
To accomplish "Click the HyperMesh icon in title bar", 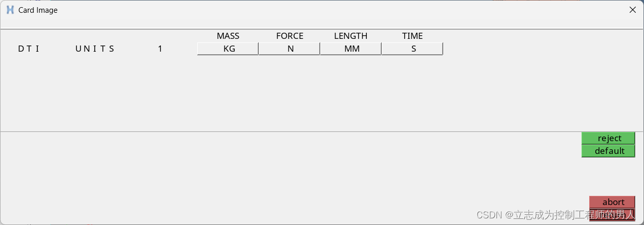I will click(x=10, y=10).
